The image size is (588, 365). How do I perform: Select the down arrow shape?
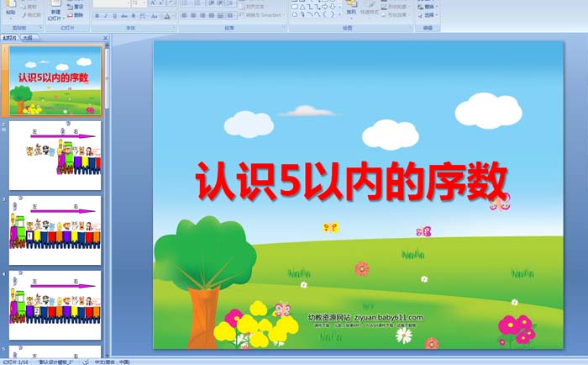pyautogui.click(x=333, y=7)
